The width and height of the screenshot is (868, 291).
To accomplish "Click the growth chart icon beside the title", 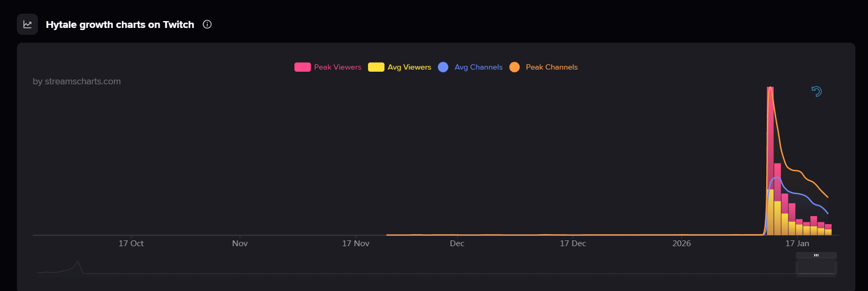I will (27, 24).
